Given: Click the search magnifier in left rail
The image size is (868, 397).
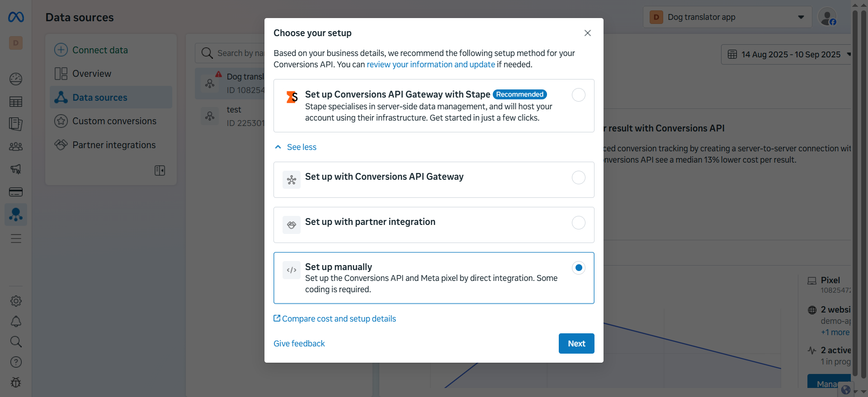Looking at the screenshot, I should pyautogui.click(x=16, y=341).
